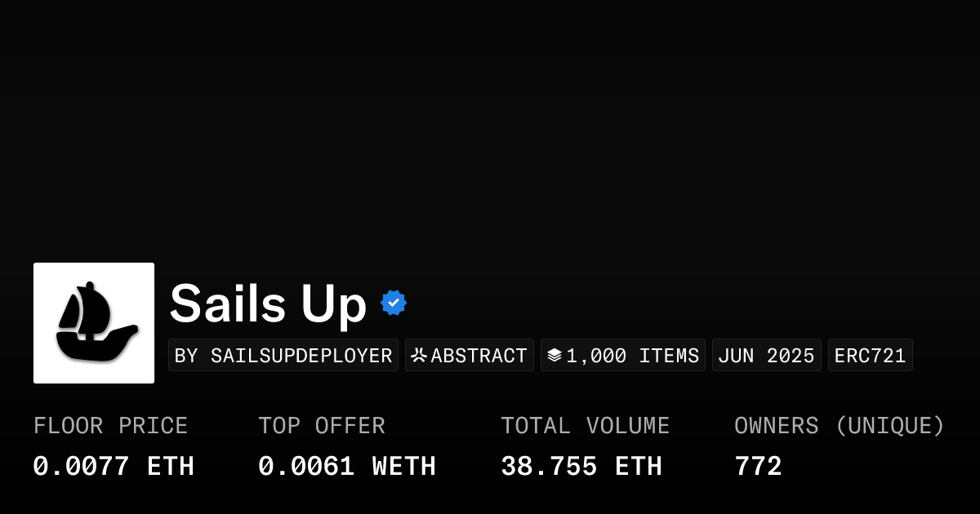Select the ABSTRACT chain label text
This screenshot has height=514, width=980.
point(479,356)
